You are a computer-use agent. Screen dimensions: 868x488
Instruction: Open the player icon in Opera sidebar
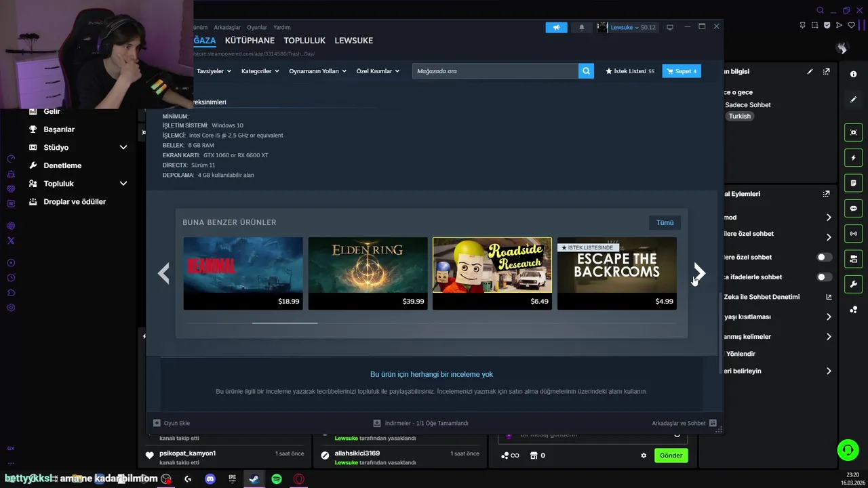coord(11,263)
